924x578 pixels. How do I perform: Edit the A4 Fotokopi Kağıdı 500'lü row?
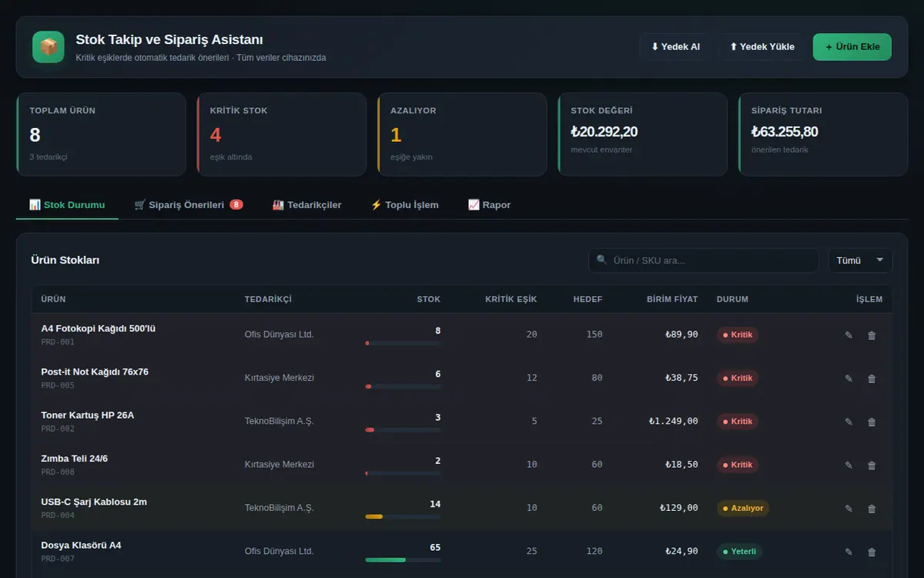(x=849, y=335)
